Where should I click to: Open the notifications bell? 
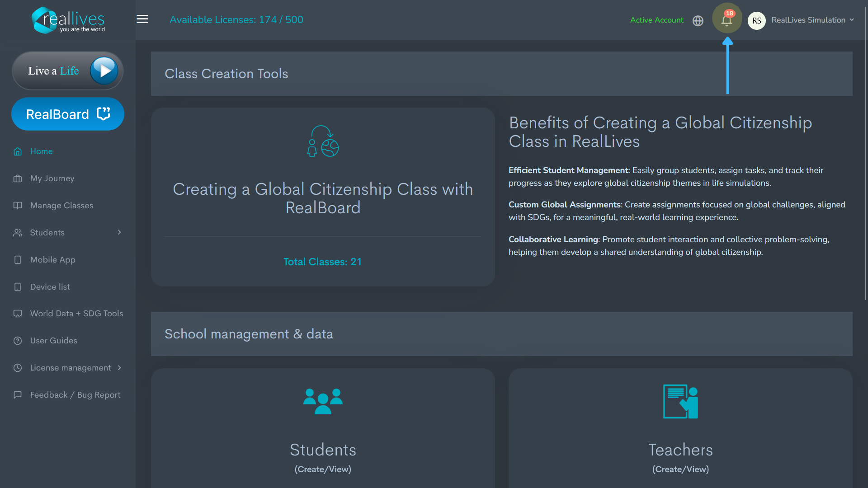pyautogui.click(x=727, y=20)
